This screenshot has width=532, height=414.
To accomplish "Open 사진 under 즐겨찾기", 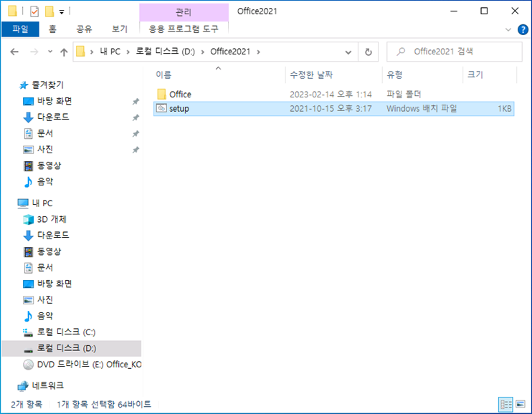I will 45,149.
